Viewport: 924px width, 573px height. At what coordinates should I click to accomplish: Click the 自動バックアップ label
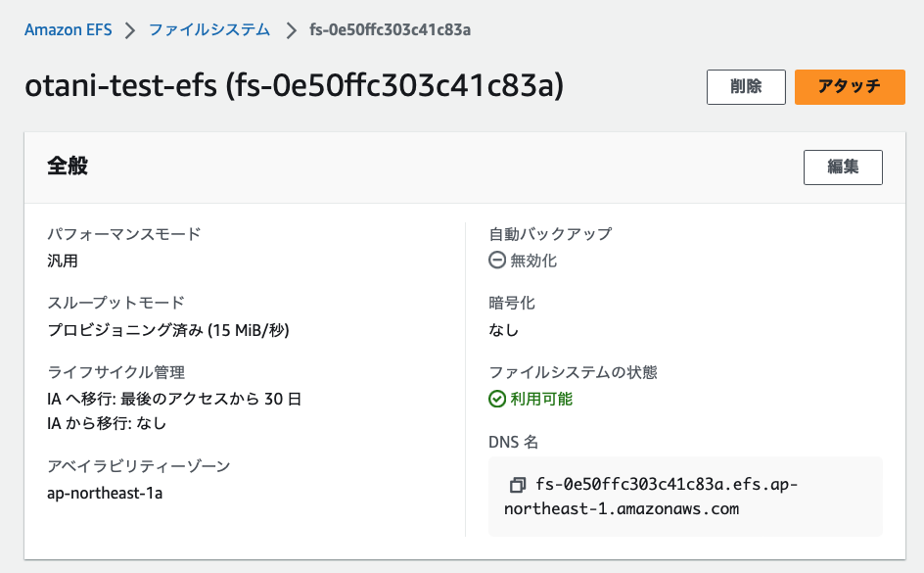550,233
